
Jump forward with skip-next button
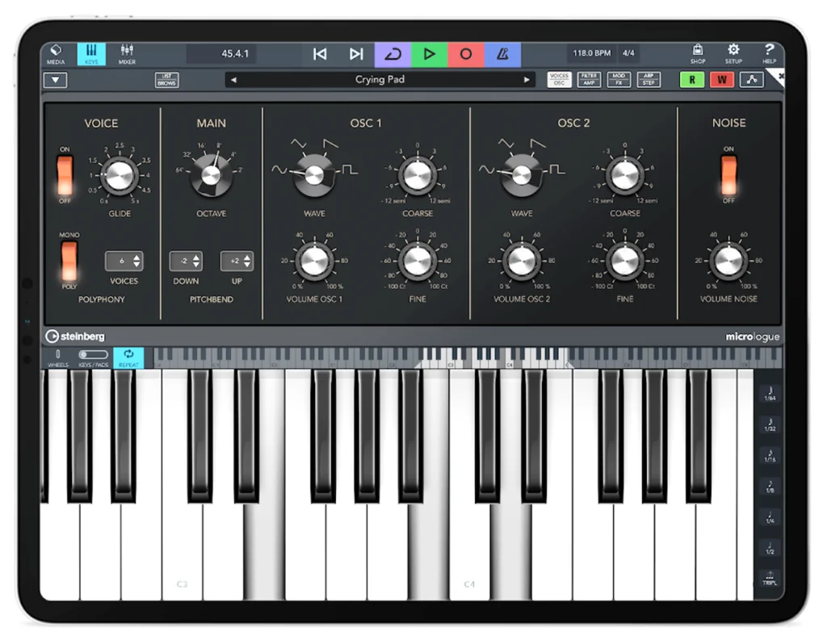[356, 54]
